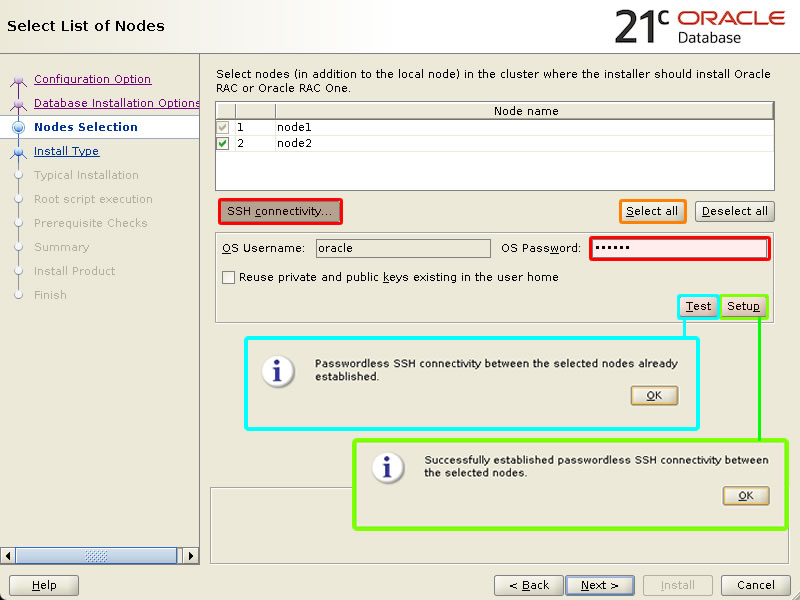Test SSH connectivity with Test button
The image size is (800, 600).
698,306
